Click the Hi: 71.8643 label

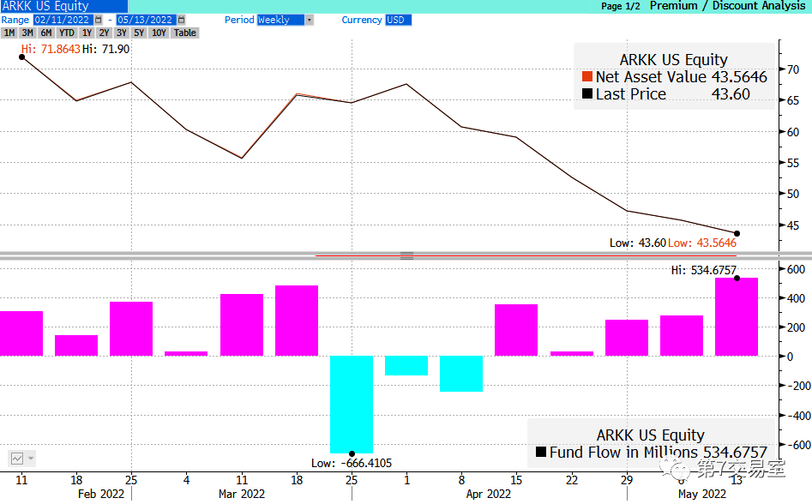(51, 49)
